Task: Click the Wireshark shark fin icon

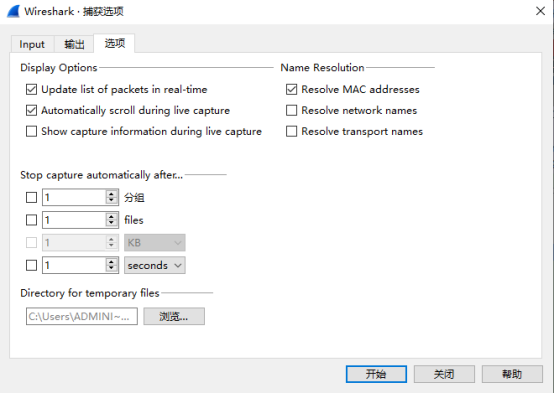Action: point(13,11)
